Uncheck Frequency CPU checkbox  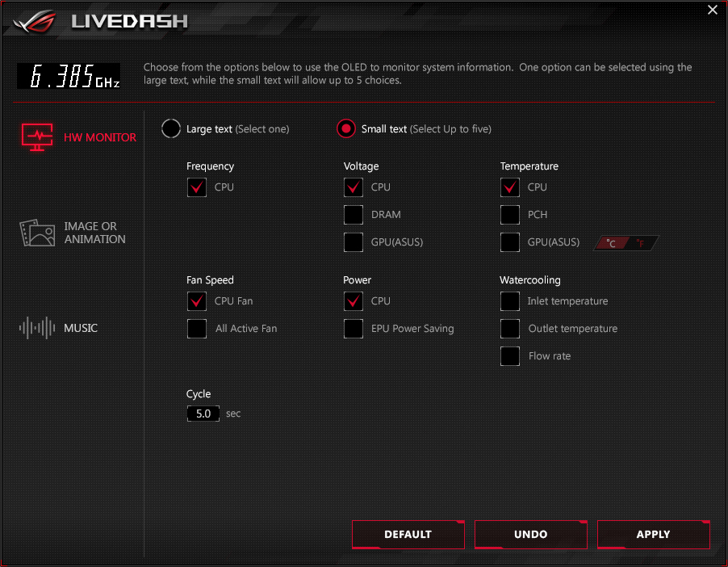[197, 187]
